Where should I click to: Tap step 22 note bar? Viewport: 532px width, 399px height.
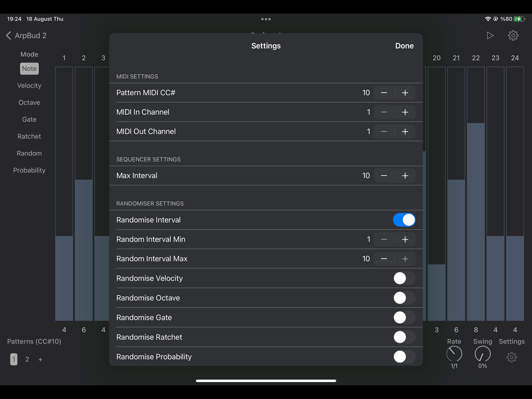pyautogui.click(x=476, y=194)
